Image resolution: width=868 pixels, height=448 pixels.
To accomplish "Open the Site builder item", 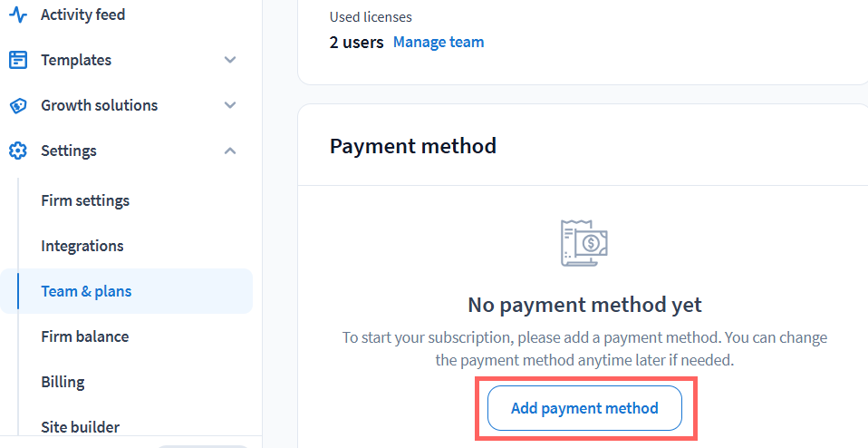I will (81, 427).
